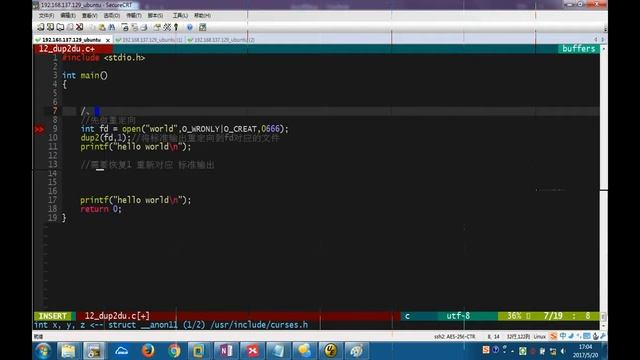
Task: Open Global Options tools icon
Action: 167,27
